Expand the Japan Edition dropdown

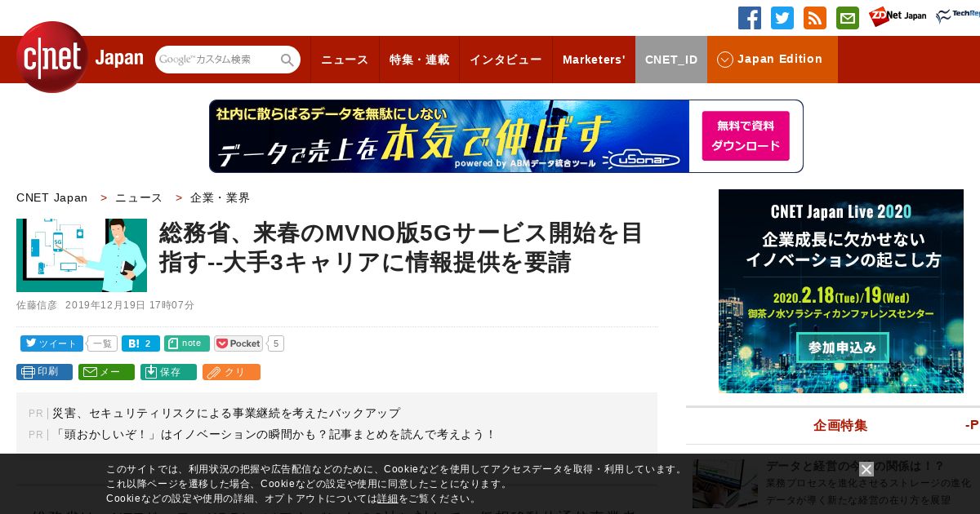(773, 60)
